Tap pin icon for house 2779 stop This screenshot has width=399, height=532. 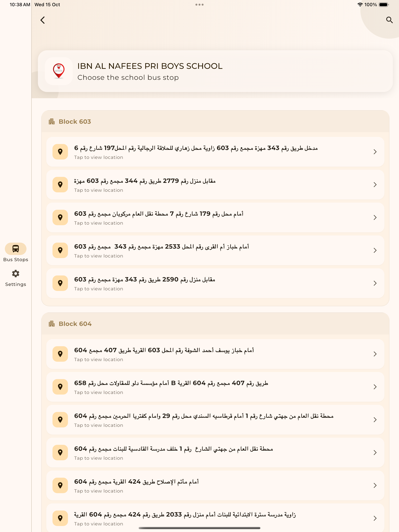60,185
